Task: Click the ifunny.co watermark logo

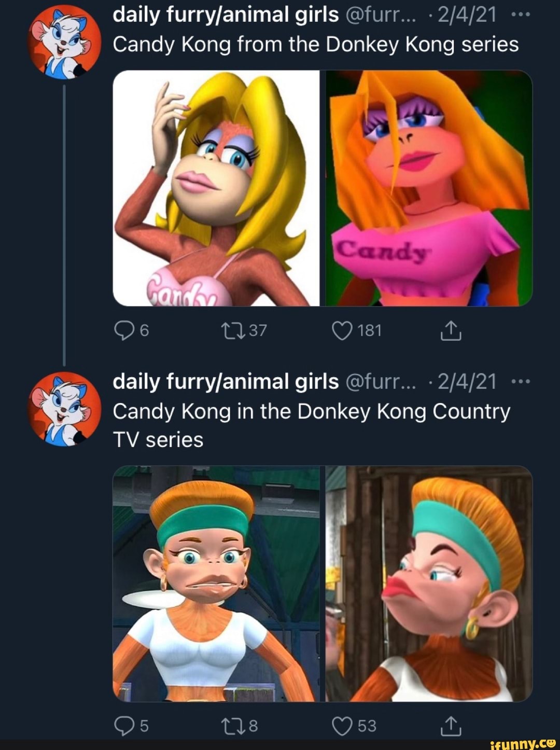Action: [523, 744]
